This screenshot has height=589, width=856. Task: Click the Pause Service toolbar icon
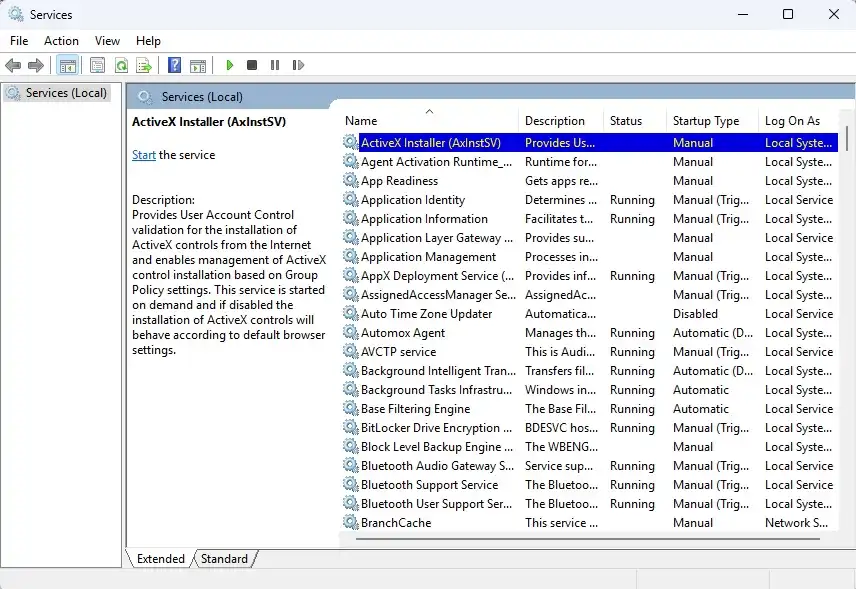(274, 65)
